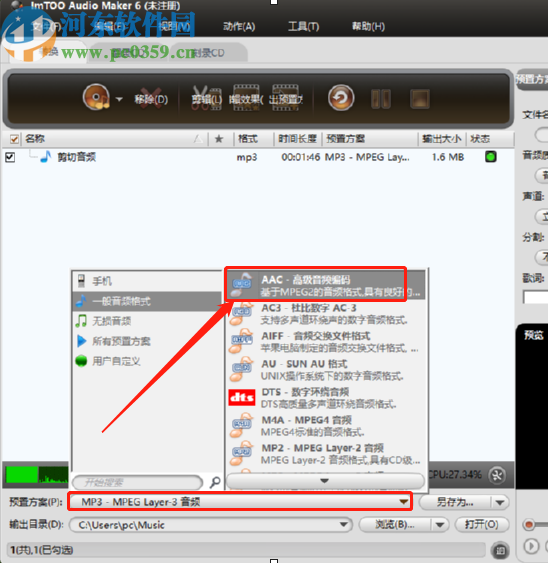This screenshot has height=563, width=548.
Task: Click the red dts logo icon
Action: pos(242,397)
